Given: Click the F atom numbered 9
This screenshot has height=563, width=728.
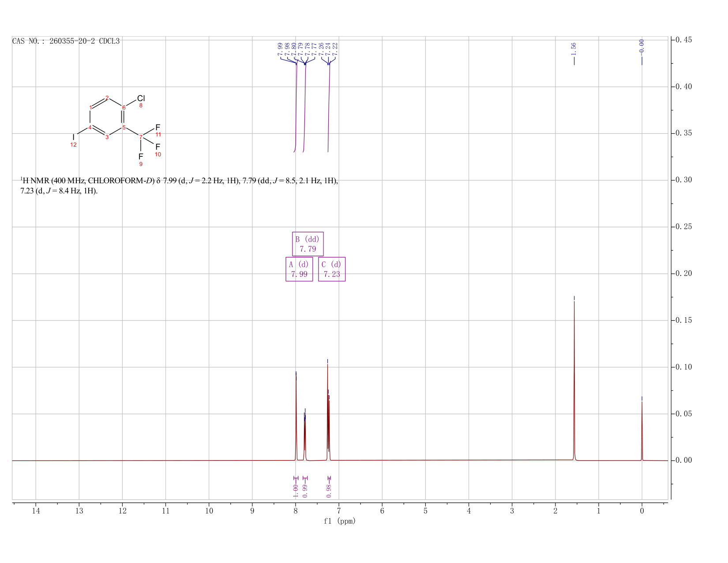Looking at the screenshot, I should pos(141,157).
